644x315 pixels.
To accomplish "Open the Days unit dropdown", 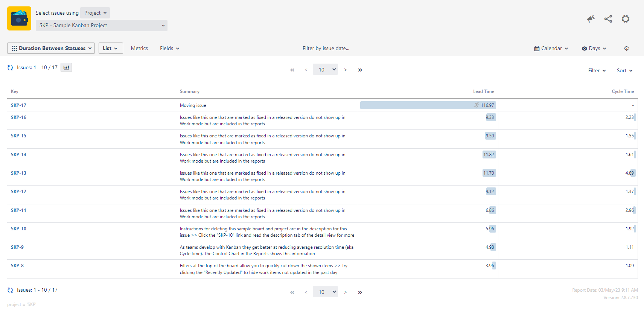I will [x=594, y=49].
